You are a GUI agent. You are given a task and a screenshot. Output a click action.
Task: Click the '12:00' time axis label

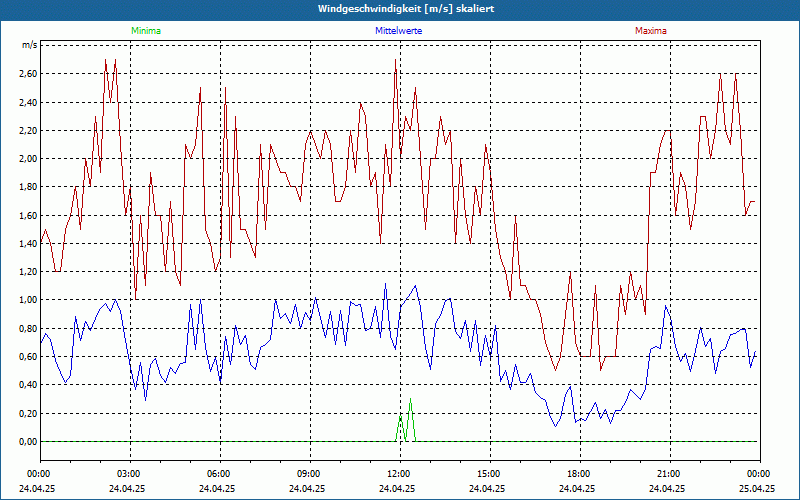pos(397,474)
